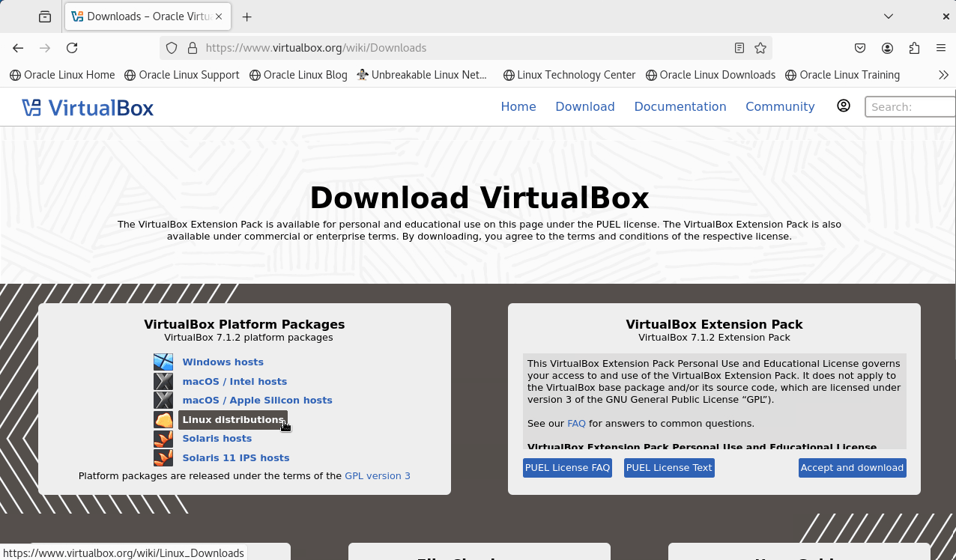
Task: Go back using the back arrow
Action: click(x=18, y=48)
